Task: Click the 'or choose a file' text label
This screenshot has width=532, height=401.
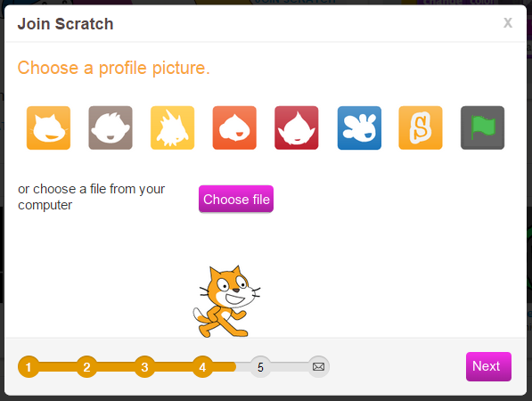Action: [x=91, y=197]
